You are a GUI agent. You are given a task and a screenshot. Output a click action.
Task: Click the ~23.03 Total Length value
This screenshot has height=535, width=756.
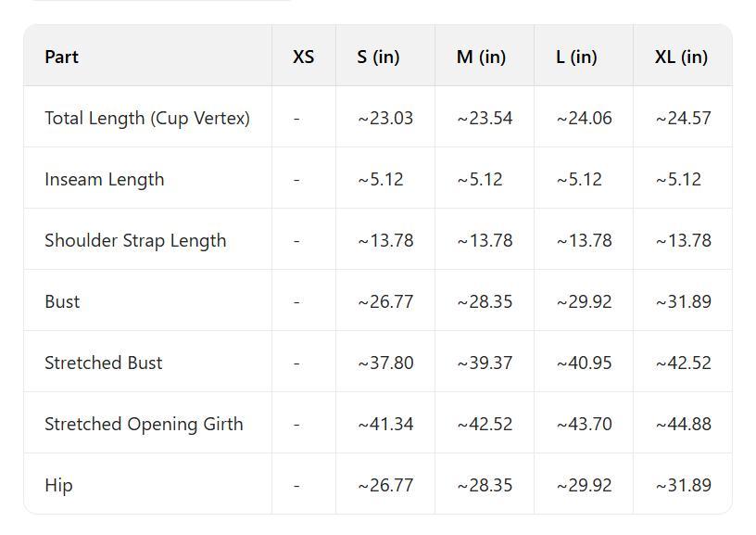click(x=385, y=118)
